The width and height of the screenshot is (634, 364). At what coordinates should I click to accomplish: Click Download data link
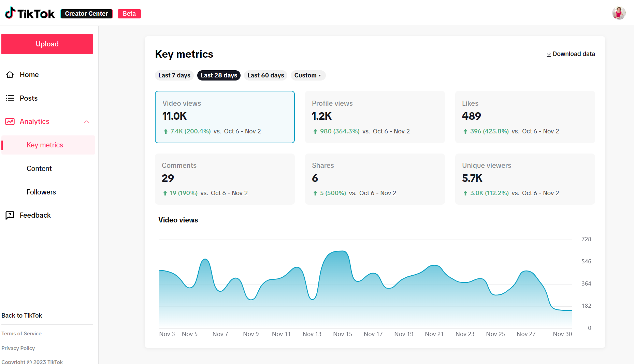pyautogui.click(x=571, y=54)
